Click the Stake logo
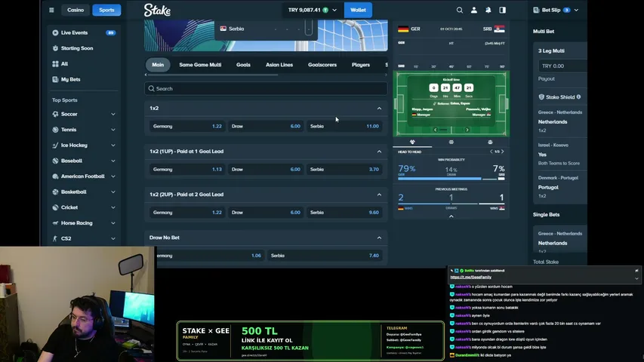 click(157, 10)
